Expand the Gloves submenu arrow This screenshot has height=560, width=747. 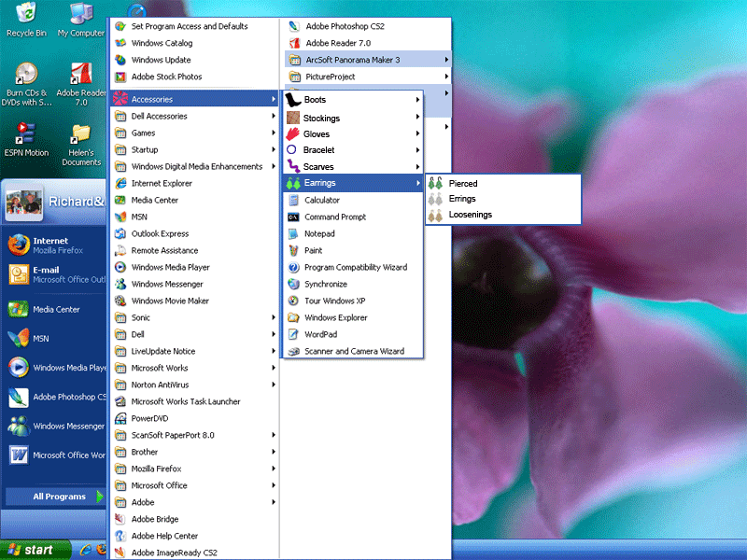417,133
